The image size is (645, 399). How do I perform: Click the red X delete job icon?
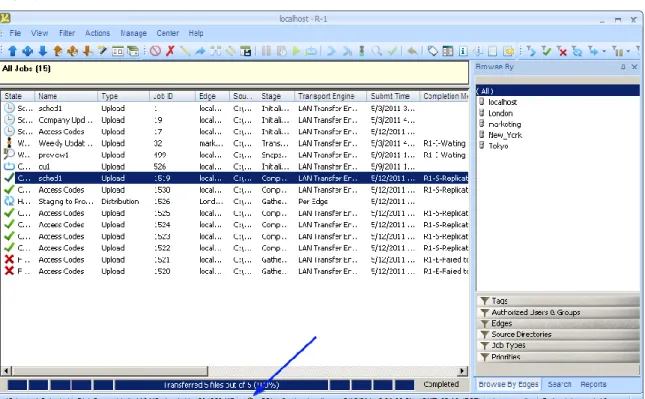point(170,51)
